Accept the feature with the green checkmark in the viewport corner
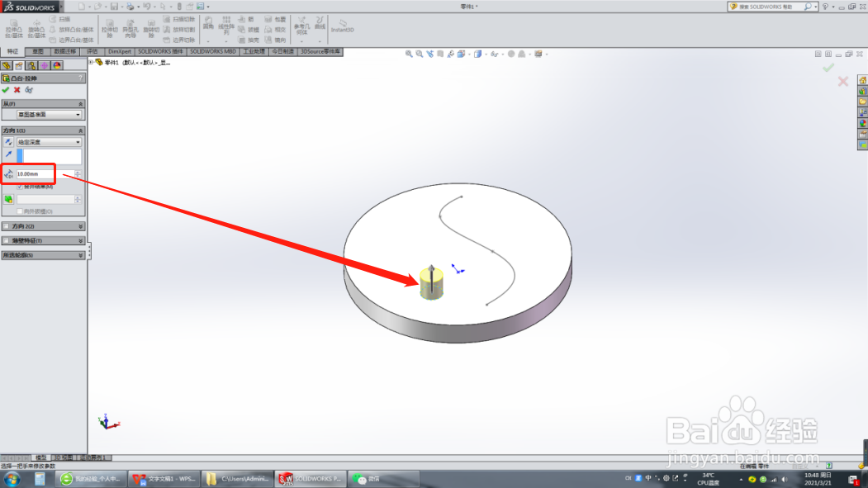Image resolution: width=868 pixels, height=488 pixels. point(828,68)
